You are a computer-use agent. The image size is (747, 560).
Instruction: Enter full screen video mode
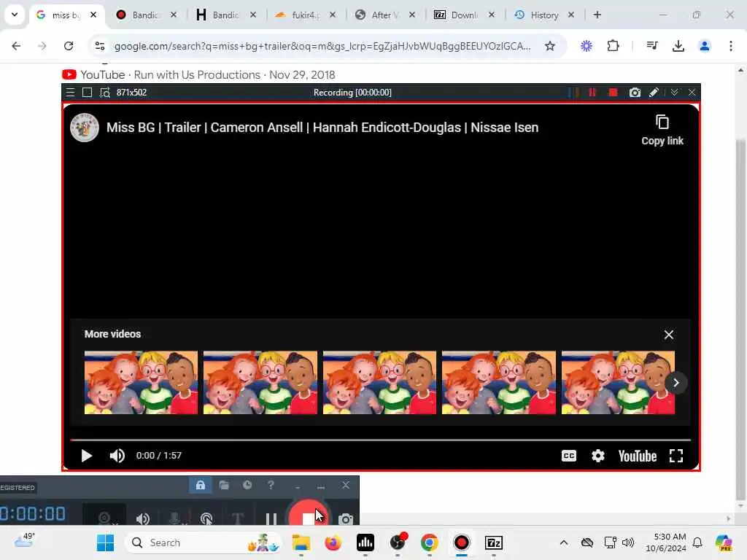(676, 456)
